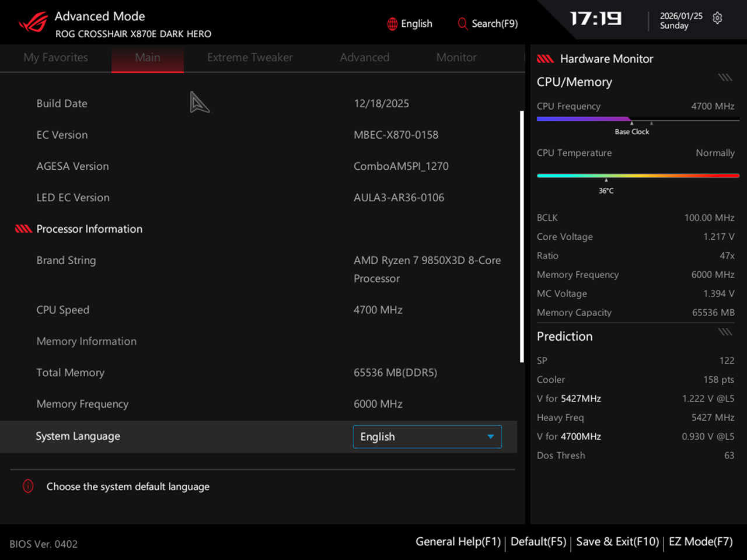Click the AULA3-AR36-0106 value
Screen dimensions: 747x560
[399, 198]
